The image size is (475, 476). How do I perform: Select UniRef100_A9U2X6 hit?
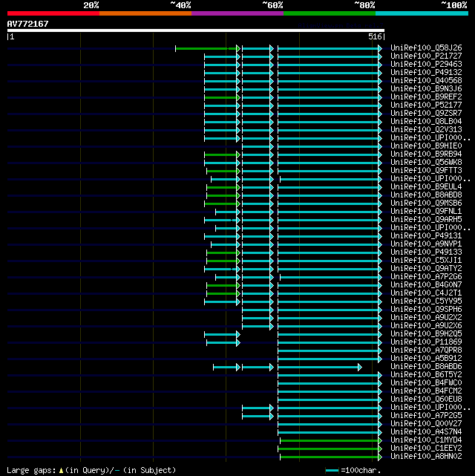pos(426,326)
